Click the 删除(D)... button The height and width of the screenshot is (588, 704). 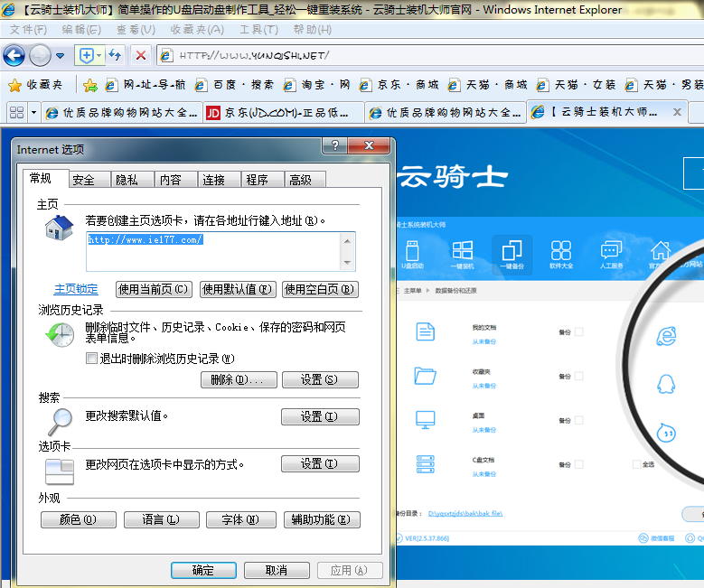click(x=239, y=379)
